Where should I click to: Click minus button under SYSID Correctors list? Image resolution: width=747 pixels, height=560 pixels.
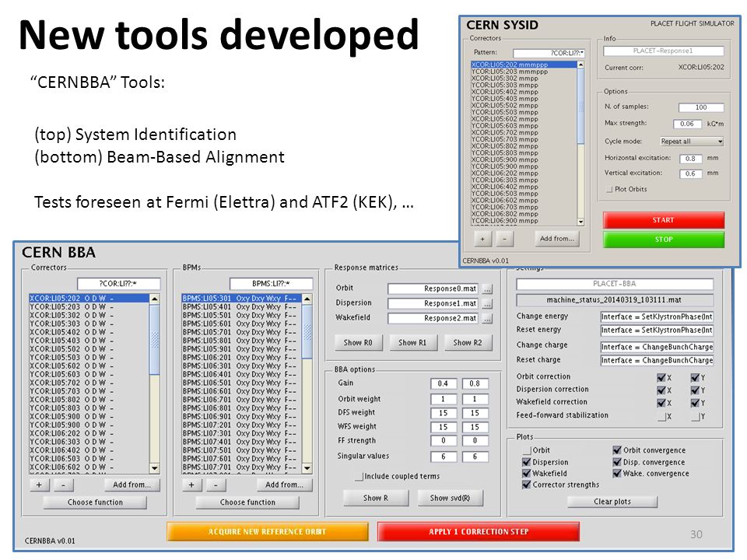505,239
